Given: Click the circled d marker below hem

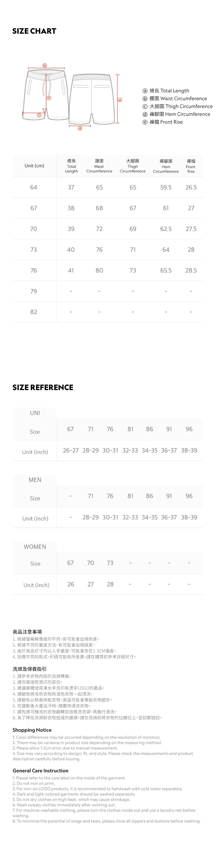Looking at the screenshot, I should click(80, 129).
